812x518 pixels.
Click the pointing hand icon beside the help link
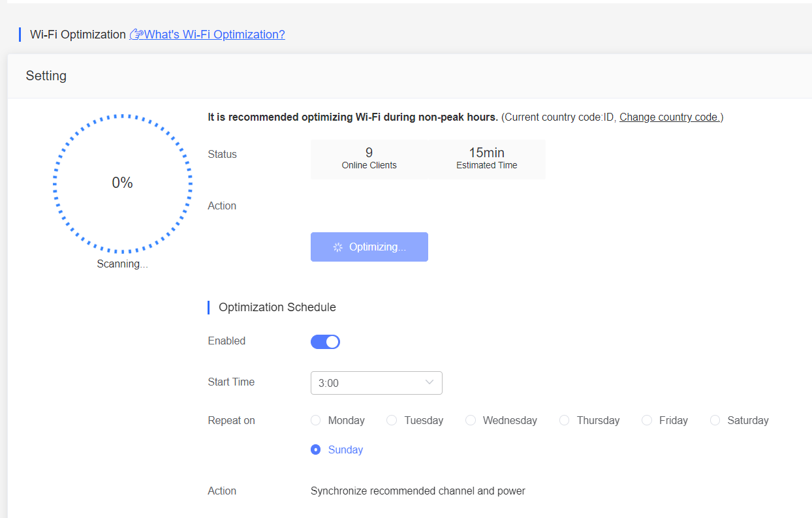tap(136, 35)
